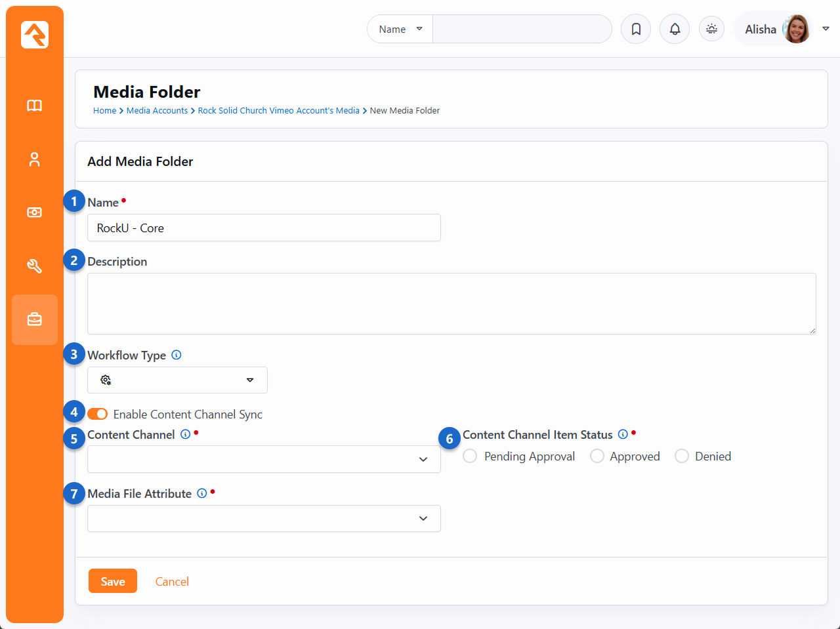Open the person icon in sidebar
The height and width of the screenshot is (629, 840).
(x=35, y=159)
